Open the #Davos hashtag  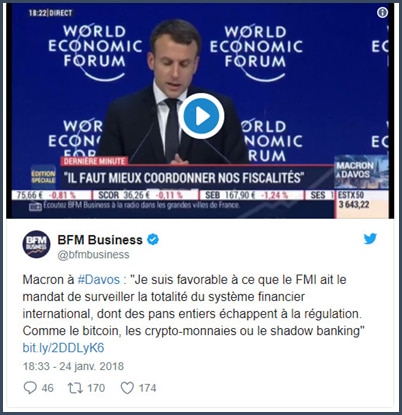tap(98, 279)
